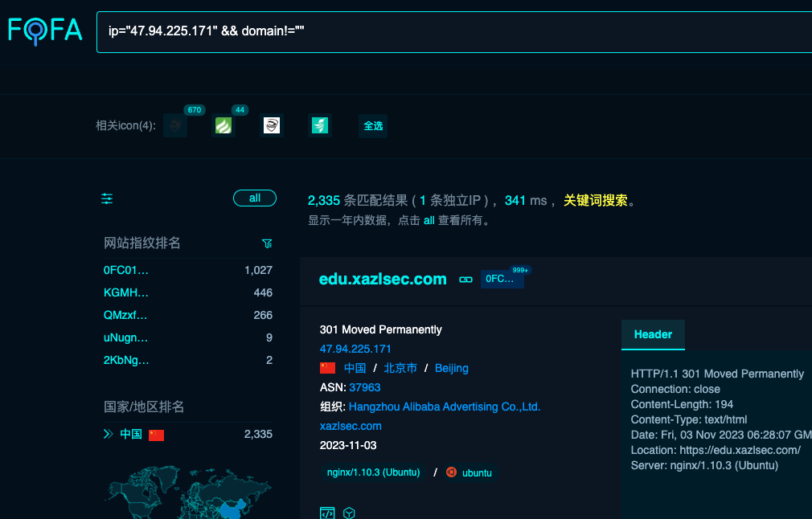Screen dimensions: 812x519
Task: Click the 2,335 count beside 中国
Action: [x=258, y=434]
